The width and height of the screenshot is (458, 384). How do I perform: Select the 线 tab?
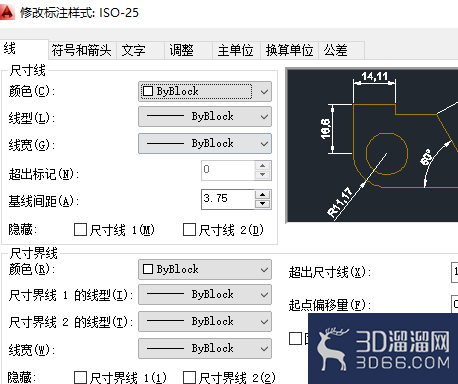pos(24,49)
